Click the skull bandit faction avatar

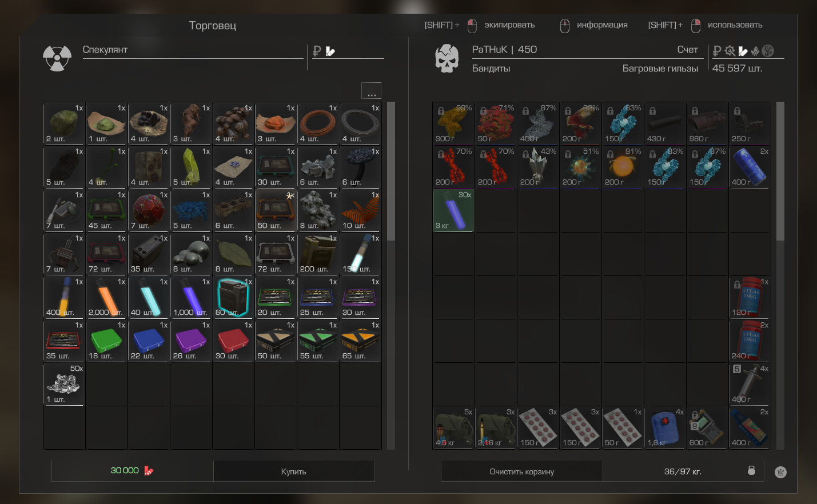pyautogui.click(x=447, y=58)
